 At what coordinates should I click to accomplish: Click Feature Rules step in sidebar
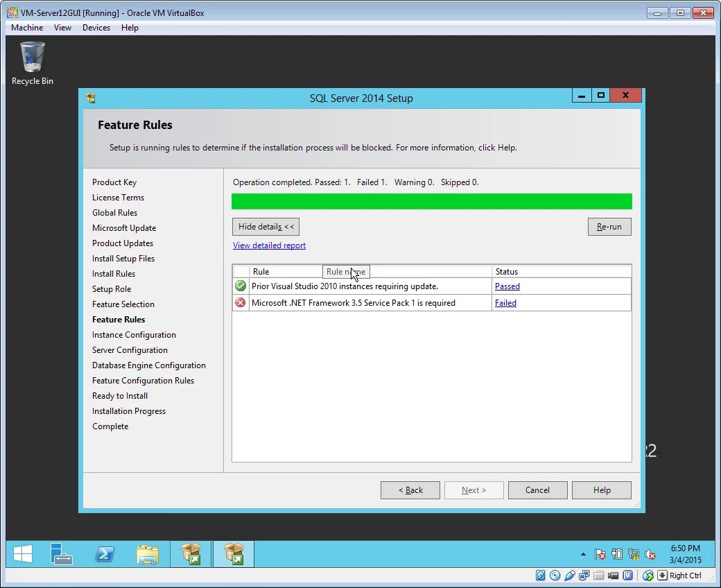pyautogui.click(x=118, y=319)
